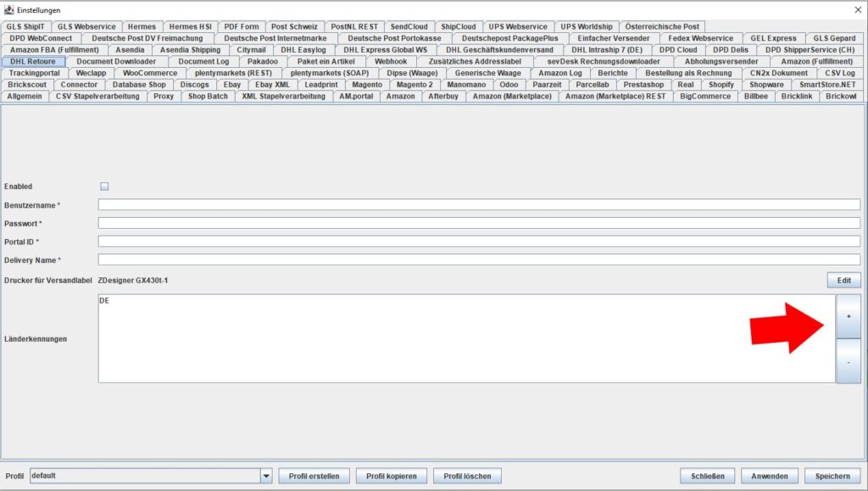The image size is (868, 491).
Task: Click the Benutzername input field
Action: 479,205
